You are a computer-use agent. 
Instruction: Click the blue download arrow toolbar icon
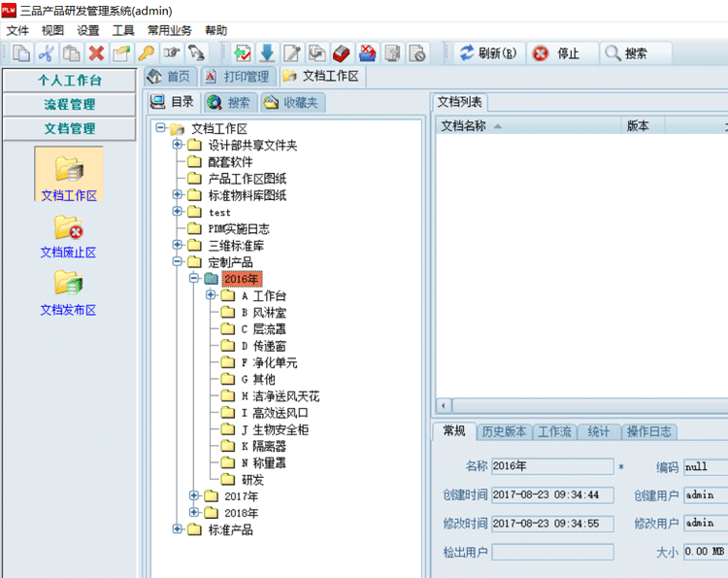point(267,53)
